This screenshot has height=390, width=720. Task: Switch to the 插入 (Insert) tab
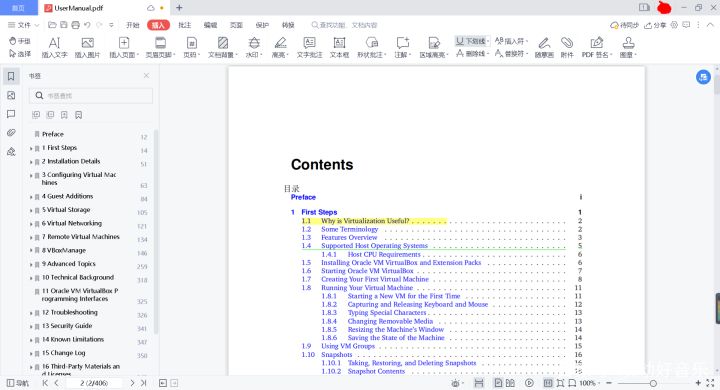pos(158,25)
